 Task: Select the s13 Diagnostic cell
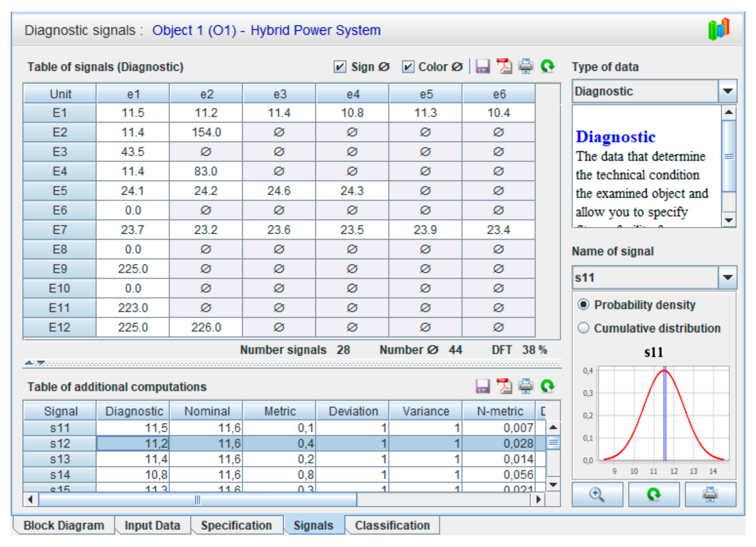click(133, 459)
